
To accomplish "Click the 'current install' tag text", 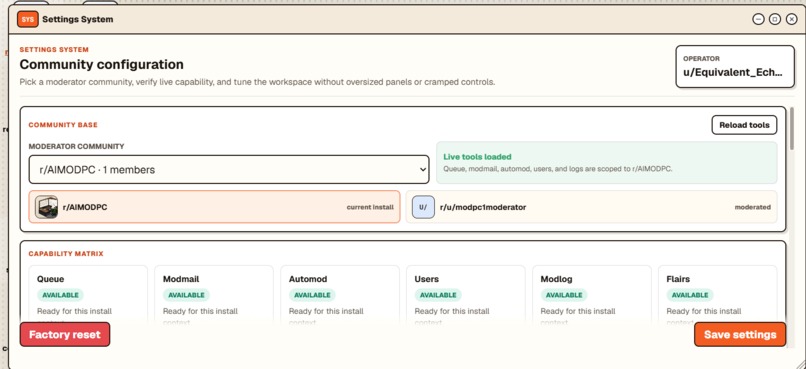I will 370,207.
